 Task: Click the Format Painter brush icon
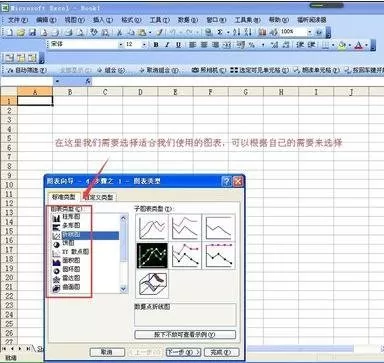[x=160, y=32]
